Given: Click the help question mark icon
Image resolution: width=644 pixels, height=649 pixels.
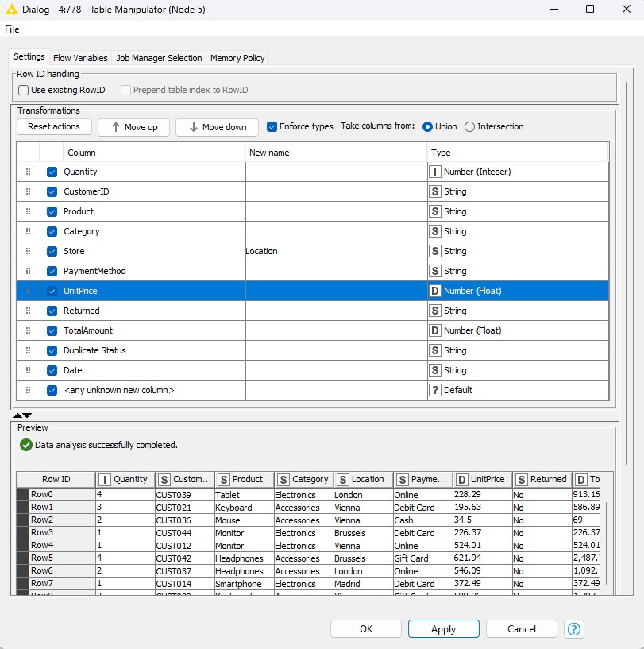Looking at the screenshot, I should pos(574,628).
